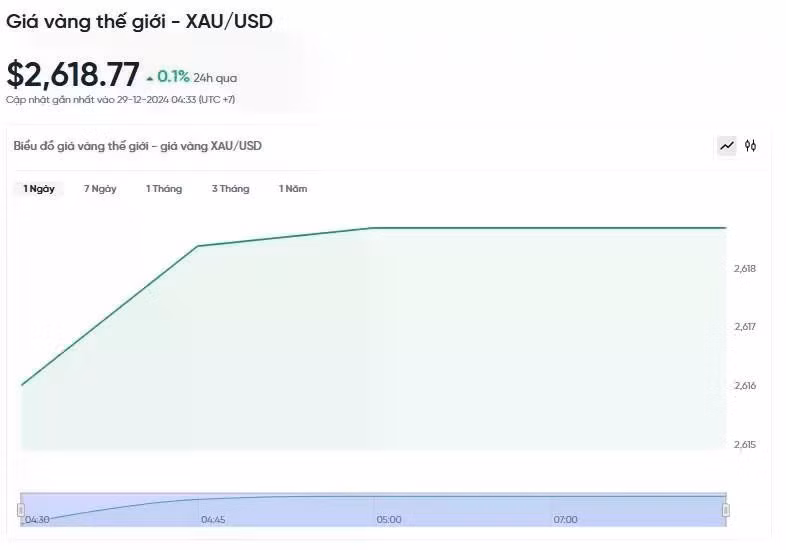Switch to the 1 Tháng range
This screenshot has height=550, width=786.
pos(164,189)
